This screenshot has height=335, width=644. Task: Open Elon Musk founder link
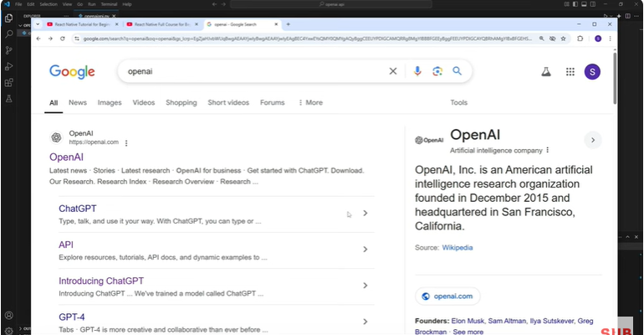(468, 321)
